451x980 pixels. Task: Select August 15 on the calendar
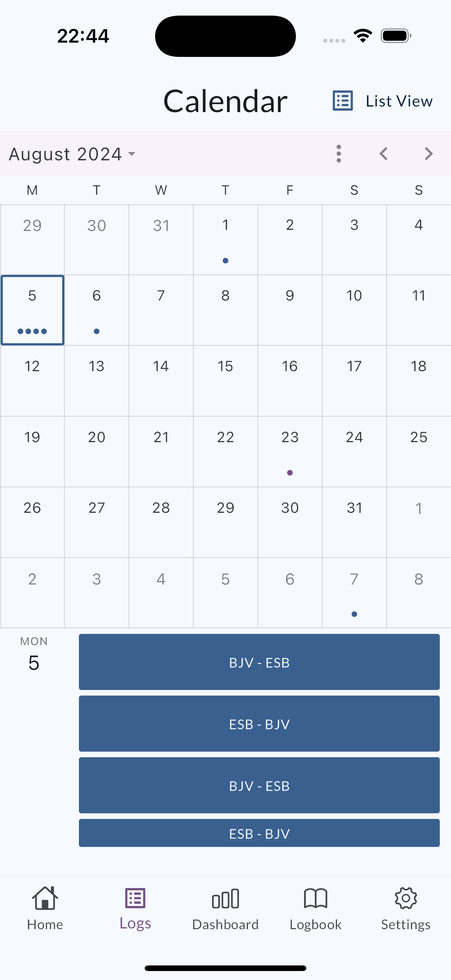[x=225, y=381]
